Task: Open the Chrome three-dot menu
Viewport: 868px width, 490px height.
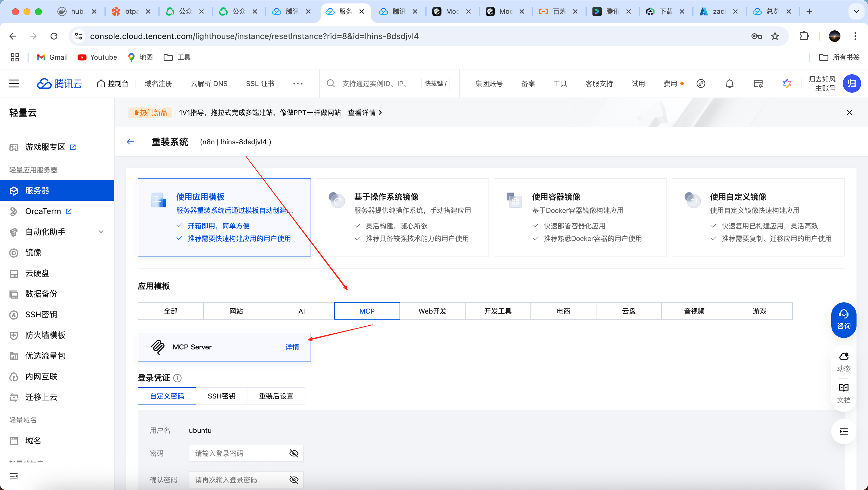Action: click(x=855, y=36)
